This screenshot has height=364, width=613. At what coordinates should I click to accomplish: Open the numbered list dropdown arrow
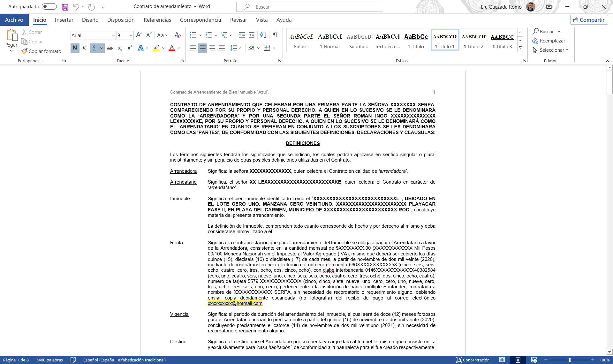tap(216, 35)
